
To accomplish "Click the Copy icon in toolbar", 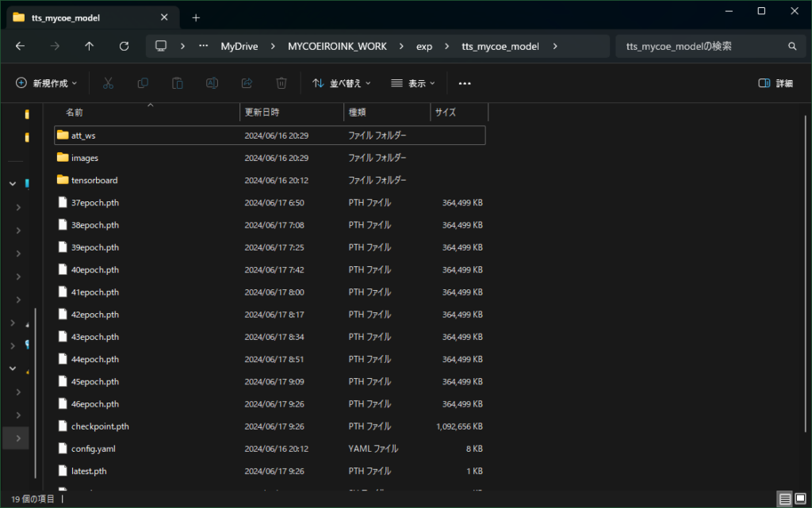I will click(x=143, y=83).
